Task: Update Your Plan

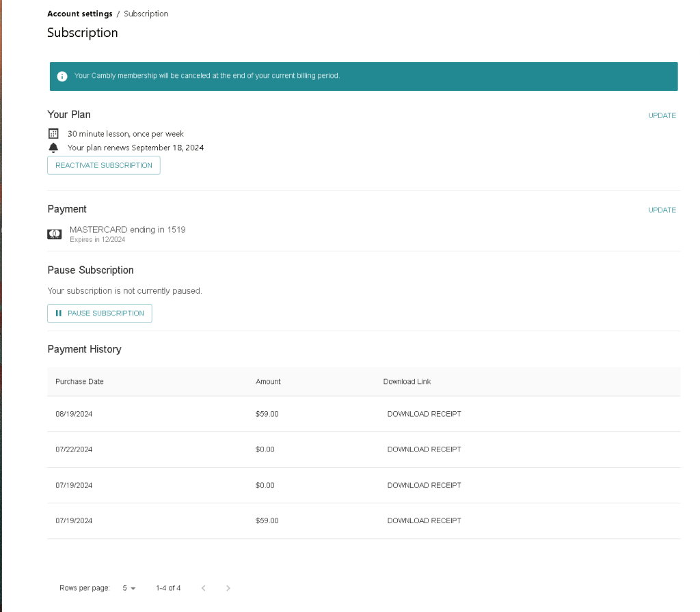Action: [662, 115]
